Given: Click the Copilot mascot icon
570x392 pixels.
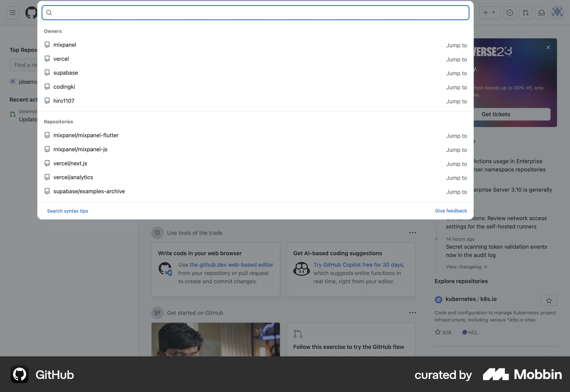Looking at the screenshot, I should [302, 269].
